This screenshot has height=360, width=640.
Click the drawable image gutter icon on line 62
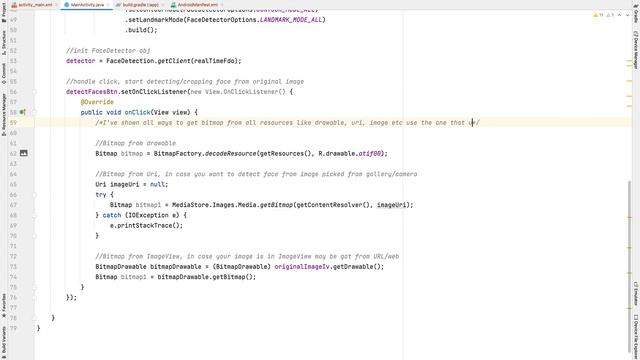click(24, 153)
